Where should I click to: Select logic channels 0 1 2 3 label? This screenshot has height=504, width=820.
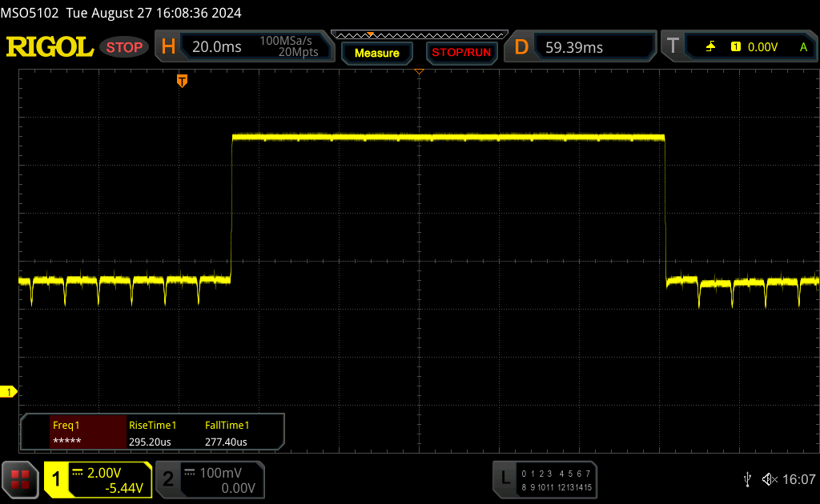tap(537, 474)
